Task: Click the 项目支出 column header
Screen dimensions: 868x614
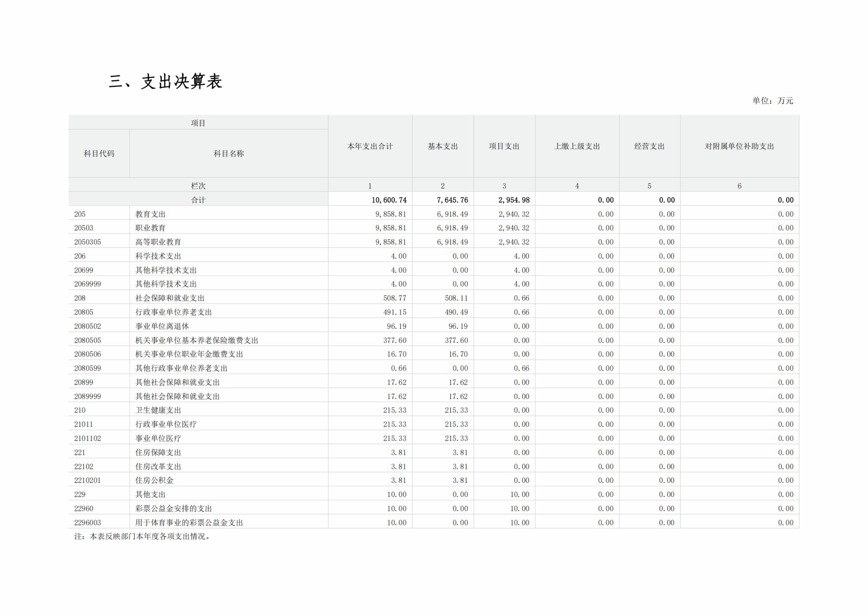Action: pyautogui.click(x=504, y=146)
